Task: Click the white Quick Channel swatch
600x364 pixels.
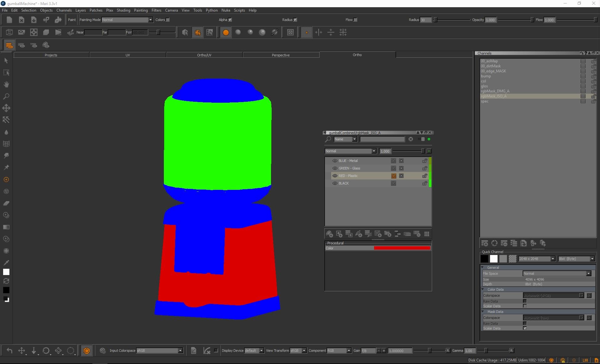Action: pyautogui.click(x=493, y=259)
